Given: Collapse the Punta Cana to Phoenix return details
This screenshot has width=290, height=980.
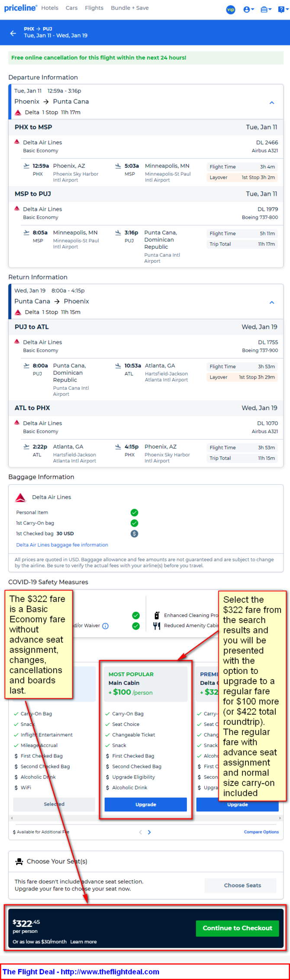Looking at the screenshot, I should click(272, 302).
